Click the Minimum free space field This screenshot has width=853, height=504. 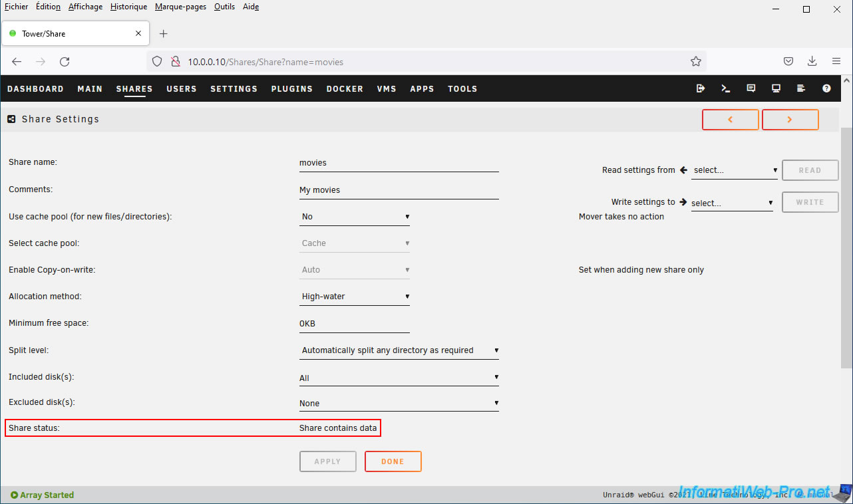tap(354, 324)
